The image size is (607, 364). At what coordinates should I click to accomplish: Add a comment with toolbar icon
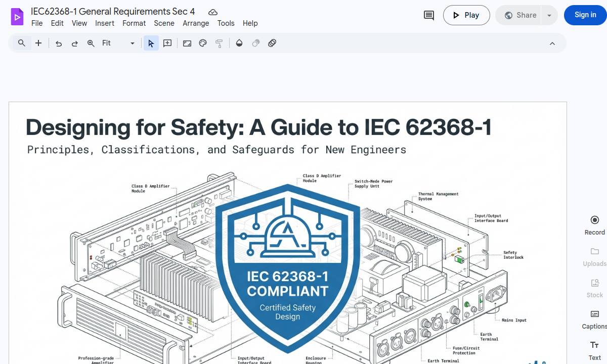point(167,43)
